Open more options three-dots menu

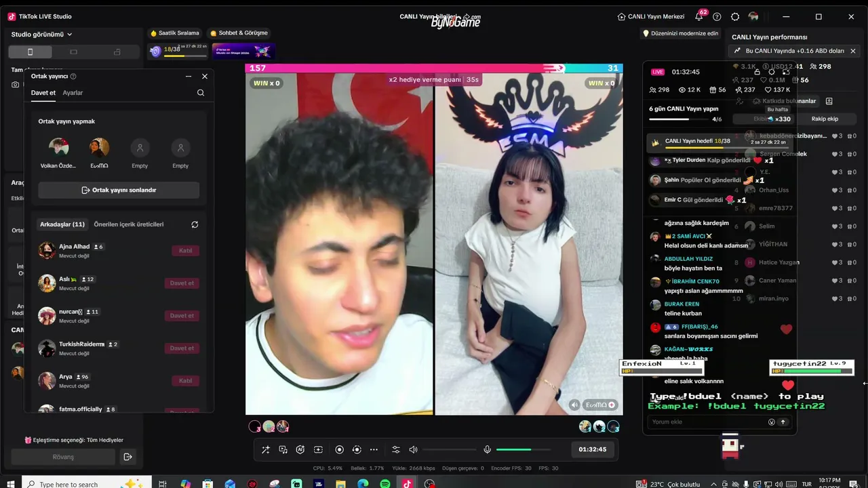374,449
